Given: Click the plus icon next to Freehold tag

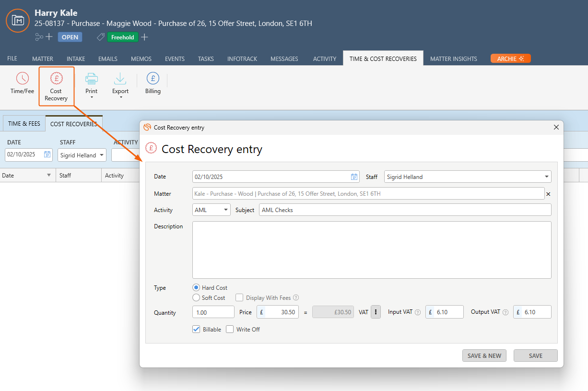Looking at the screenshot, I should pos(144,37).
